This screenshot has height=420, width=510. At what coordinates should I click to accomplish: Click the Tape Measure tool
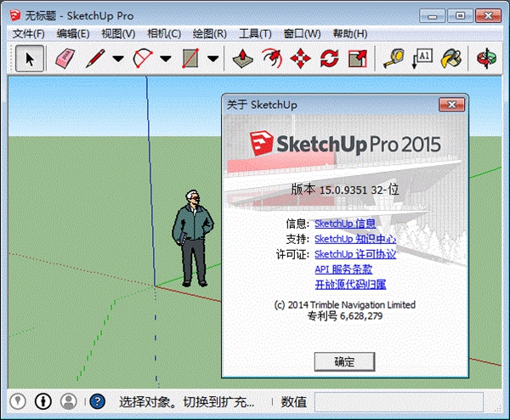point(393,58)
